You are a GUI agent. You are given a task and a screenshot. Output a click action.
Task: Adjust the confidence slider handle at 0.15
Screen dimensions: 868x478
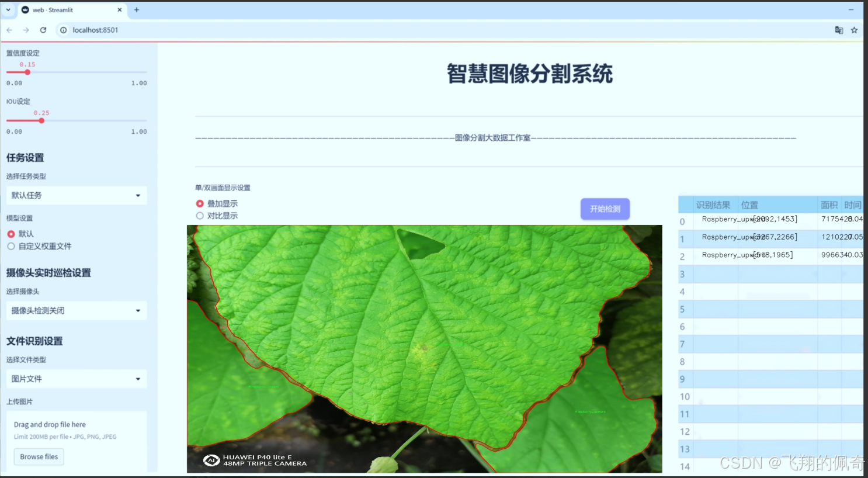pos(27,72)
